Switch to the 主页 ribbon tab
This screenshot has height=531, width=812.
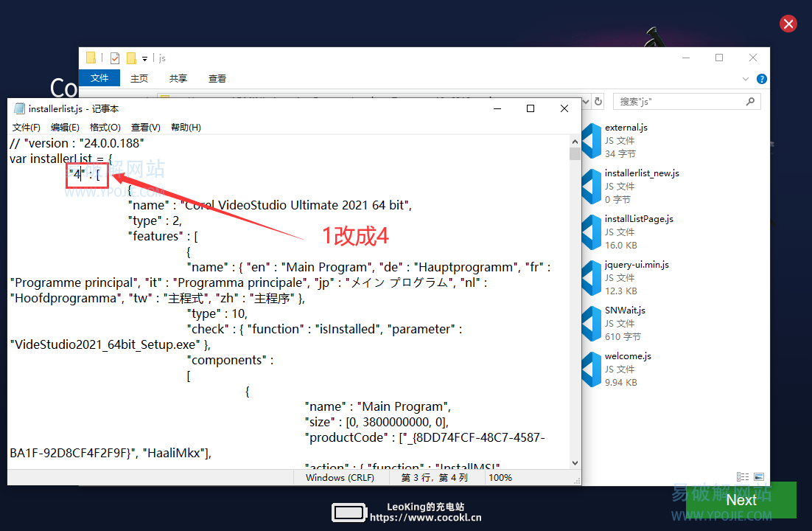[139, 79]
